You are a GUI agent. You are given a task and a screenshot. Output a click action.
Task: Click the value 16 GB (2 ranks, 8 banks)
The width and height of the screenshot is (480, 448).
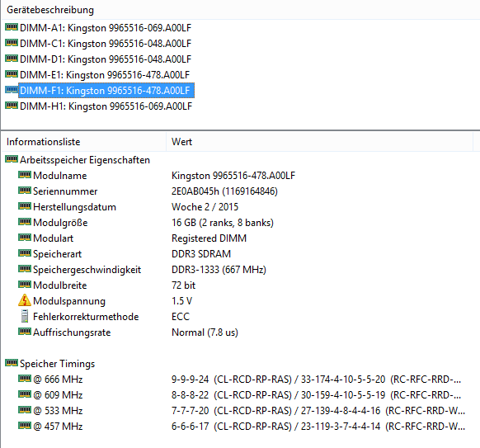[x=223, y=223]
